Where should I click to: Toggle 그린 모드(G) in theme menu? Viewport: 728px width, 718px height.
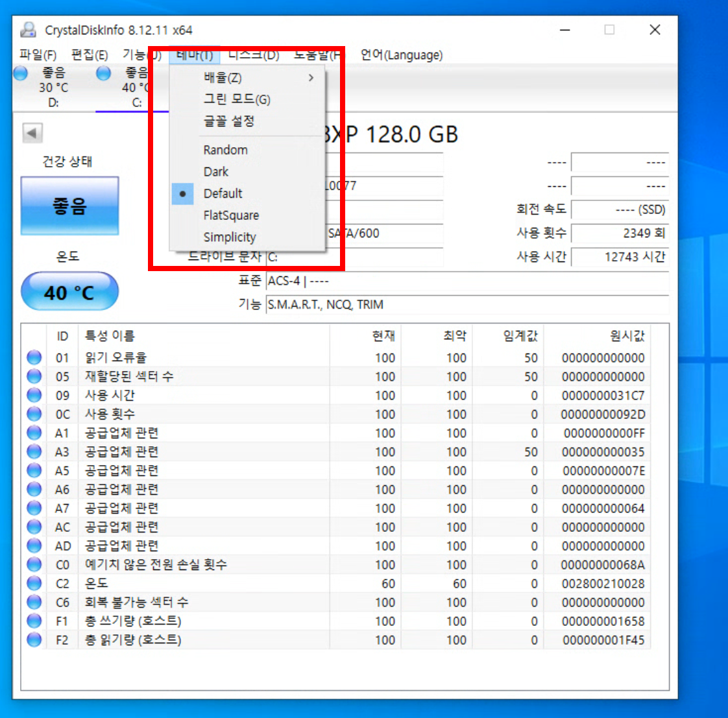[247, 99]
